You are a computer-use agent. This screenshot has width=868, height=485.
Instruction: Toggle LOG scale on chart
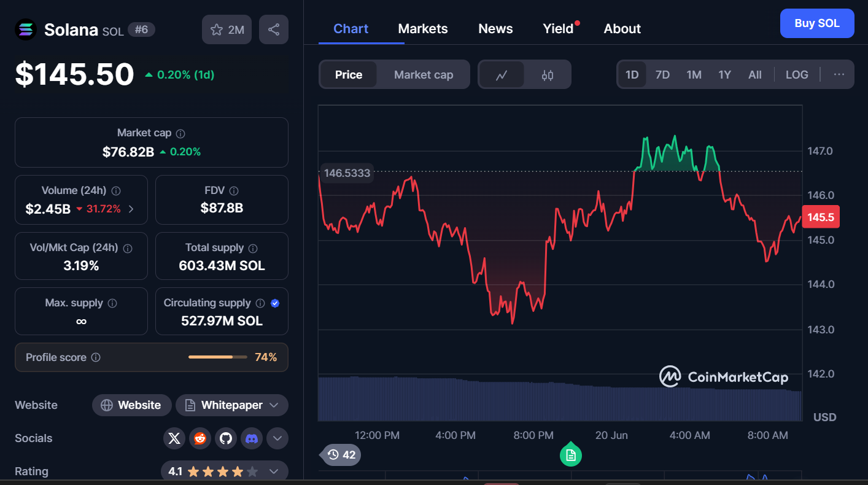(797, 75)
